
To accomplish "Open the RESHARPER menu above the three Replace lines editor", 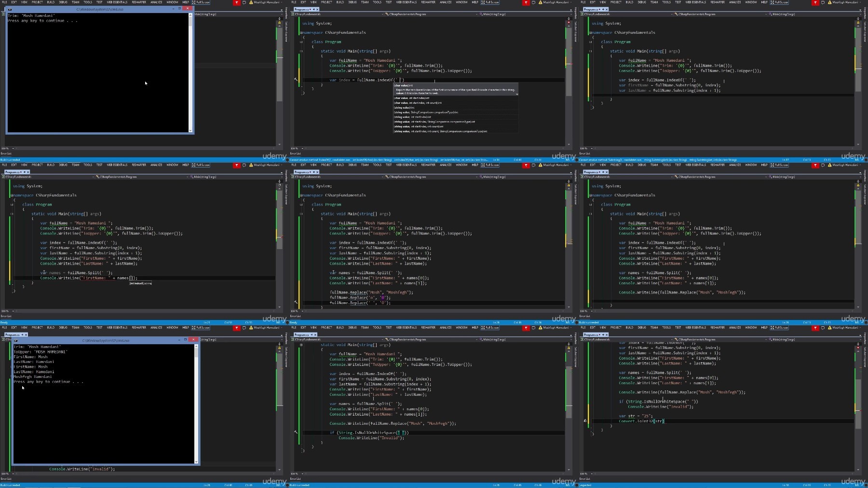I will point(428,165).
